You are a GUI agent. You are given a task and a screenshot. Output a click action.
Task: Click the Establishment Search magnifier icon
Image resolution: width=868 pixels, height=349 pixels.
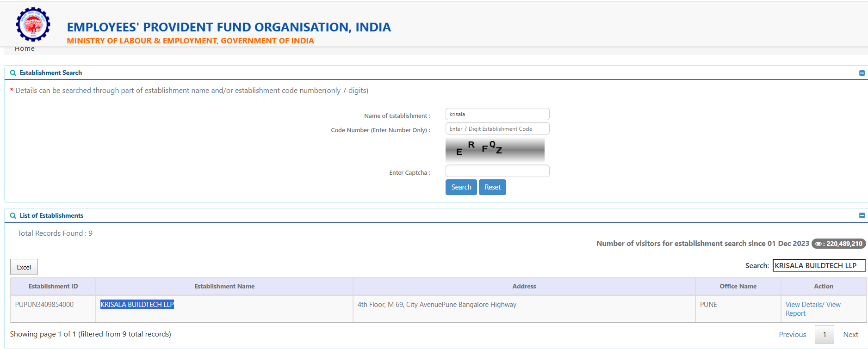13,73
